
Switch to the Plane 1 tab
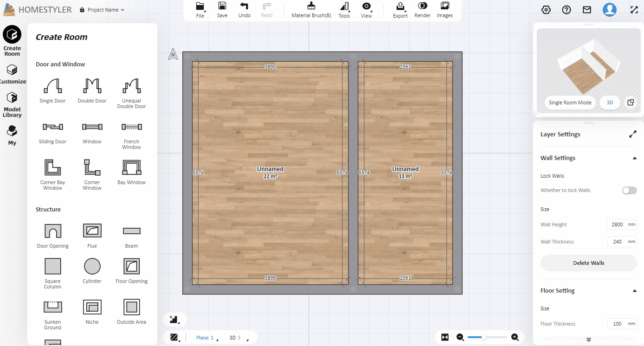point(205,338)
